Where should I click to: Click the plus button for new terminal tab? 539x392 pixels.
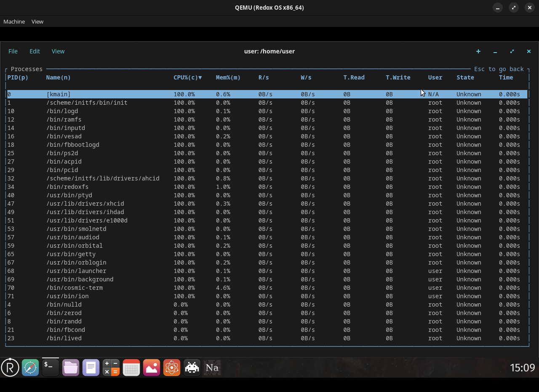coord(478,51)
